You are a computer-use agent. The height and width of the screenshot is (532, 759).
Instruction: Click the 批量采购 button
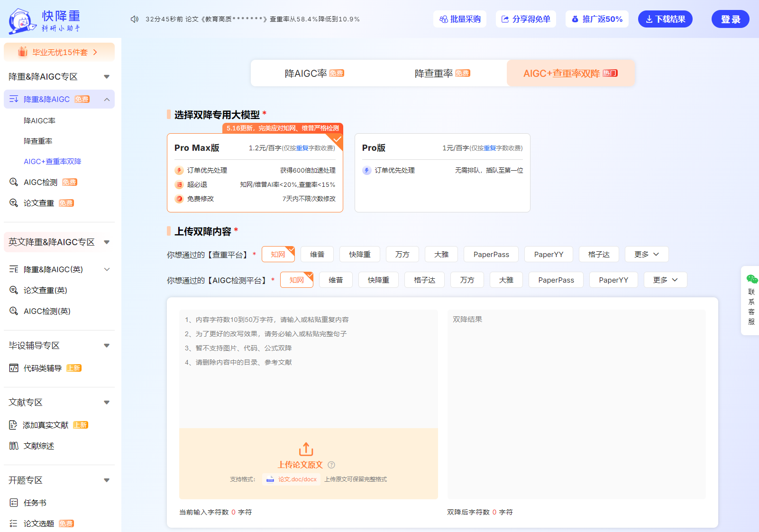(460, 19)
